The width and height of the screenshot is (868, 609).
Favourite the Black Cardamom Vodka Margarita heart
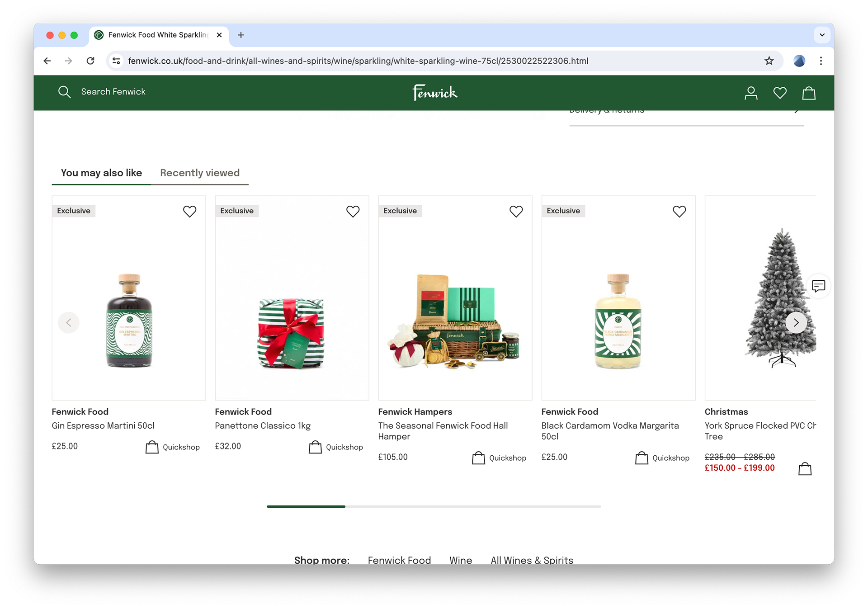point(679,211)
